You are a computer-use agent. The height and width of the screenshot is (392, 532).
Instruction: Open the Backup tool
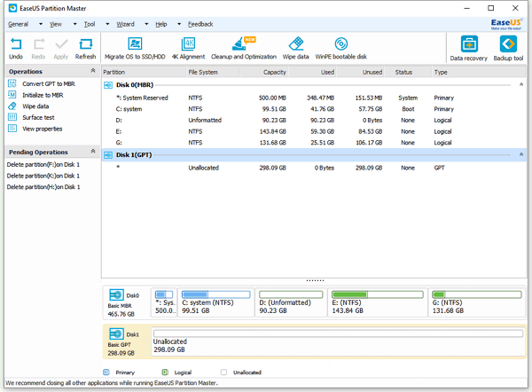(x=508, y=49)
